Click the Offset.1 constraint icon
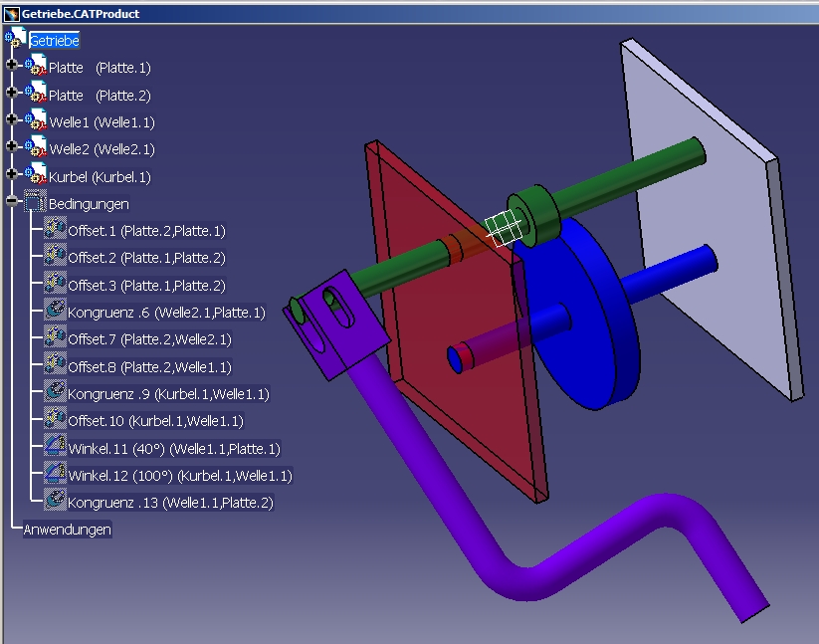This screenshot has width=819, height=644. point(55,229)
